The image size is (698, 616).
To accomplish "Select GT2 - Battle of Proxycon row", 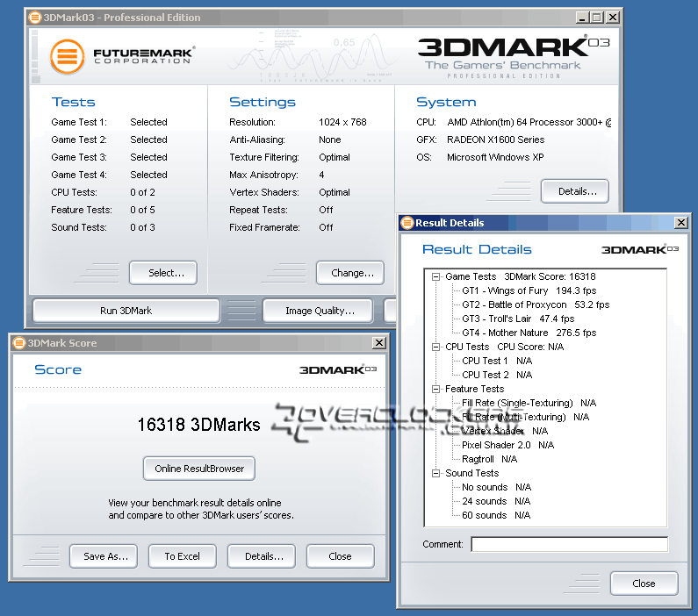I will (536, 304).
